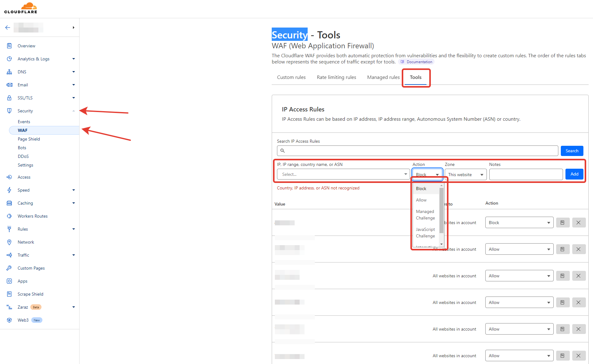The width and height of the screenshot is (593, 364).
Task: Choose Allow from the Action dropdown list
Action: click(x=421, y=200)
